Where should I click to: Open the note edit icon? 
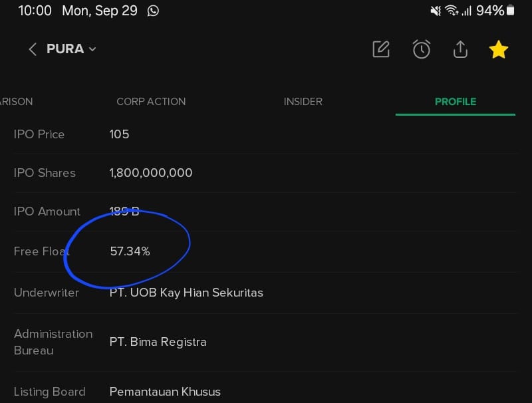pyautogui.click(x=381, y=49)
